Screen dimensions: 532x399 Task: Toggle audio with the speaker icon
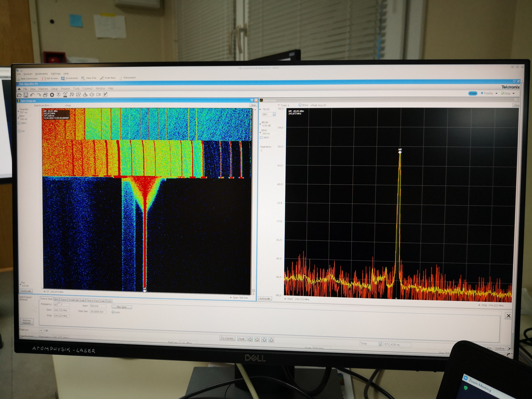[x=92, y=94]
